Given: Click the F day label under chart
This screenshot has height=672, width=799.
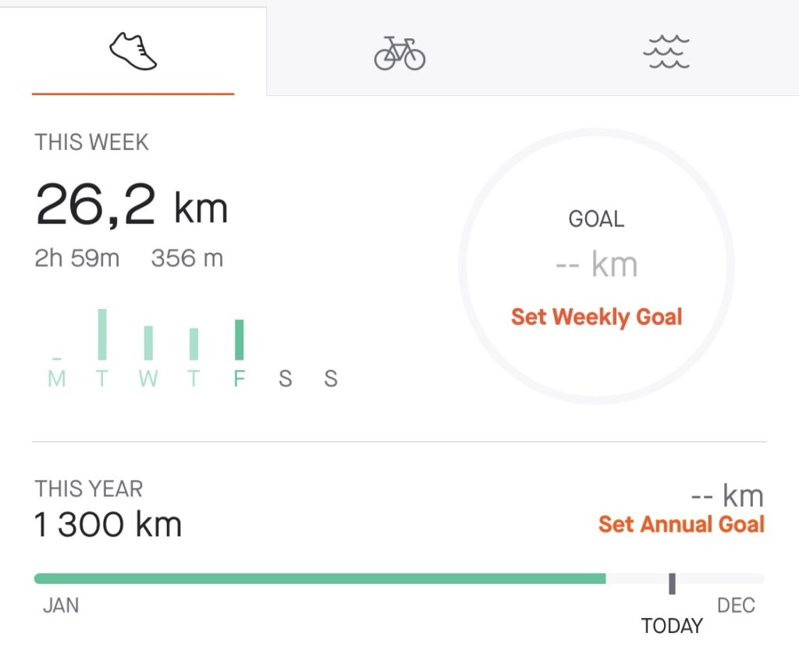Looking at the screenshot, I should pos(240,379).
